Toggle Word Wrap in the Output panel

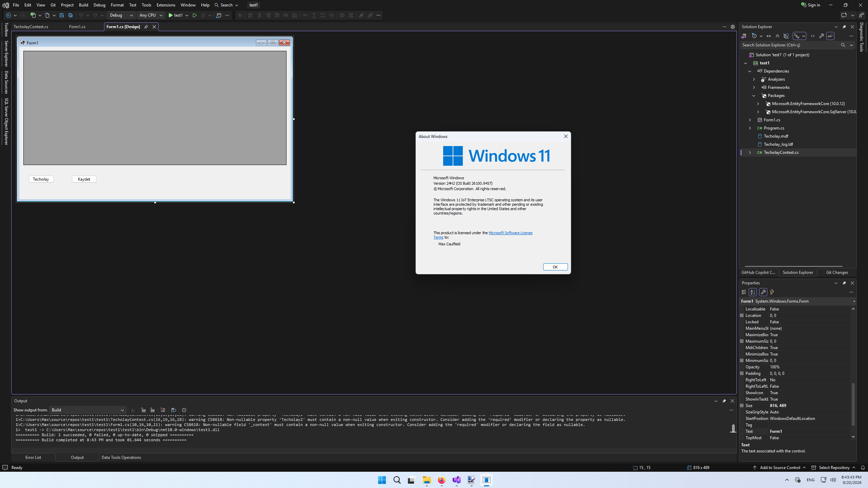tap(174, 410)
